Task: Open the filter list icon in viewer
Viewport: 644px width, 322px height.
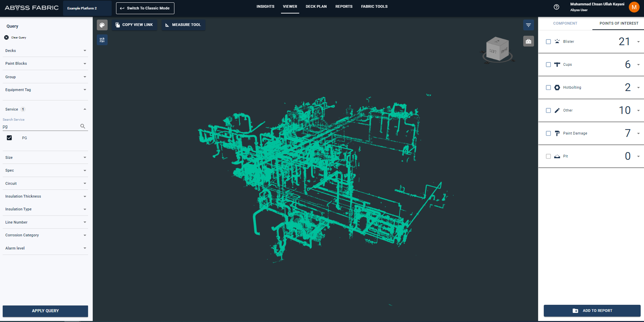Action: (x=528, y=25)
